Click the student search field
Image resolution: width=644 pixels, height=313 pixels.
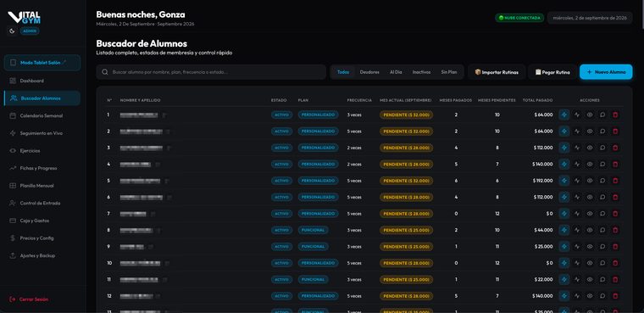point(211,72)
